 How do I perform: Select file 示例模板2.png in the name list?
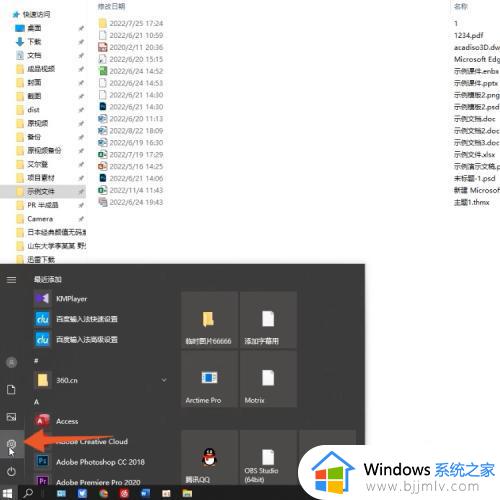click(x=477, y=95)
